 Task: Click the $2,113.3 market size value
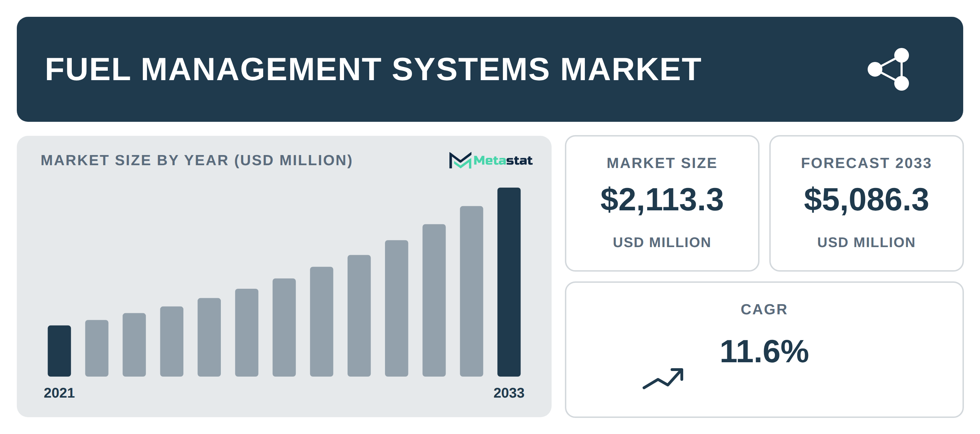pos(662,200)
